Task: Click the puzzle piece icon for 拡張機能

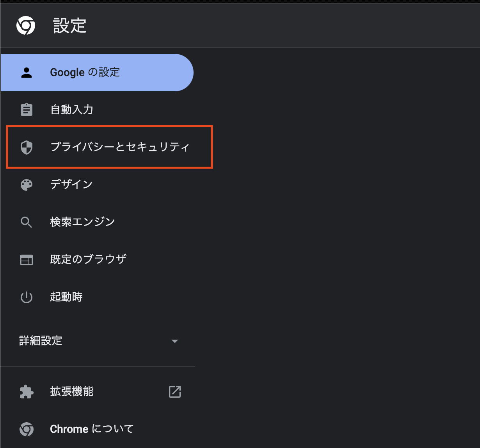Action: pos(27,391)
